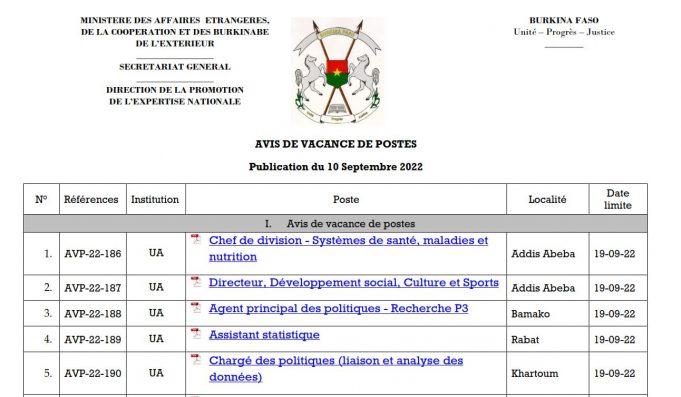Click the title AVIS DE VACANCE DE POSTES
Screen dimensions: 681x397
[x=336, y=144]
